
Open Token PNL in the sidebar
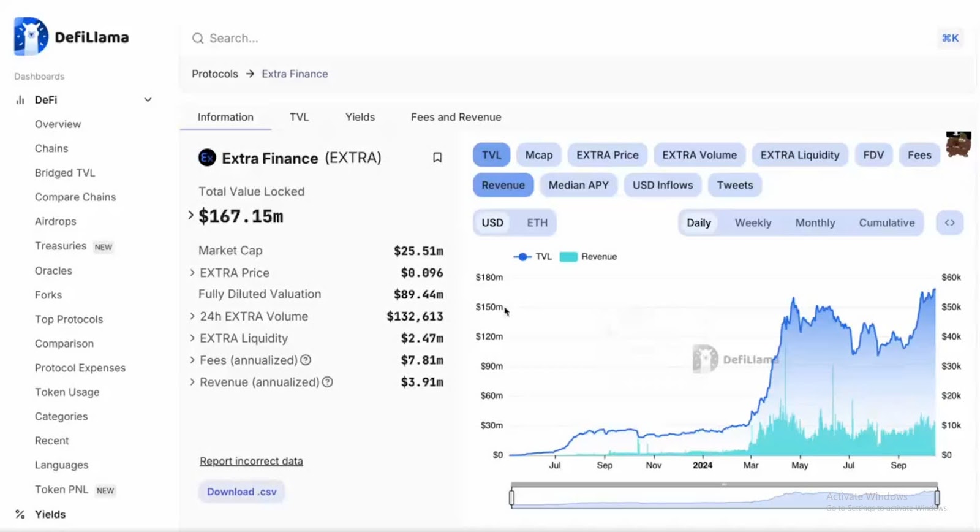coord(61,490)
